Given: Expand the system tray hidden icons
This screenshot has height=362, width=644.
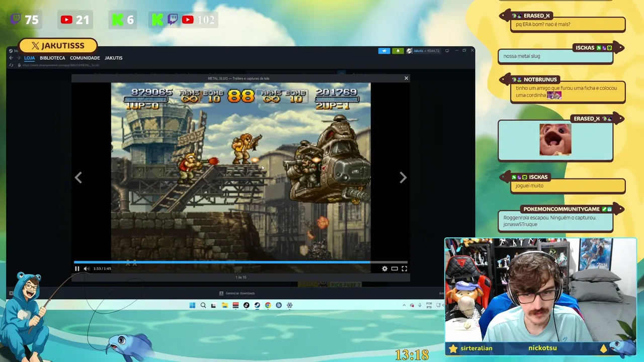Looking at the screenshot, I should tap(404, 305).
